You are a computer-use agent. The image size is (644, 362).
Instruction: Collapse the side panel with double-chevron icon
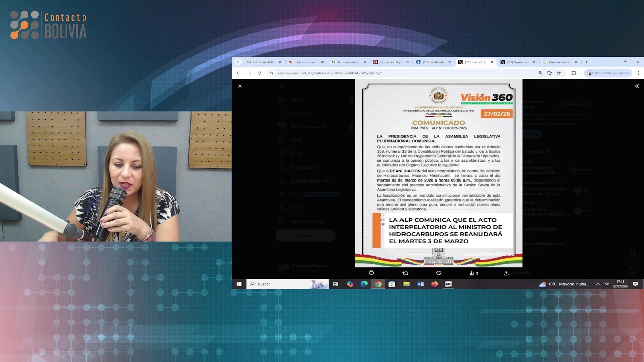(637, 86)
